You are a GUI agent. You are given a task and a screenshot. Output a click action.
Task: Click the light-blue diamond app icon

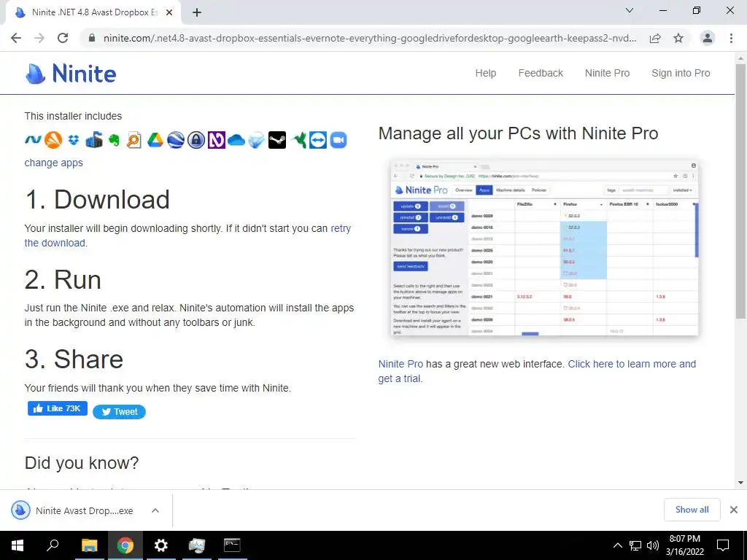coord(257,140)
